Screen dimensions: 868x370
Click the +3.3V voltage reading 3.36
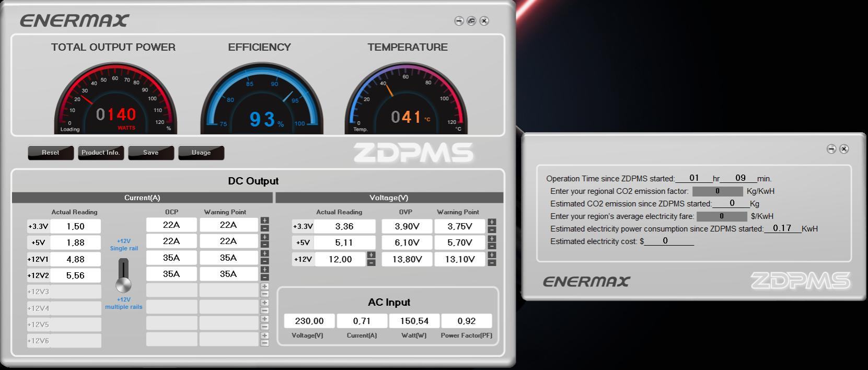[344, 226]
